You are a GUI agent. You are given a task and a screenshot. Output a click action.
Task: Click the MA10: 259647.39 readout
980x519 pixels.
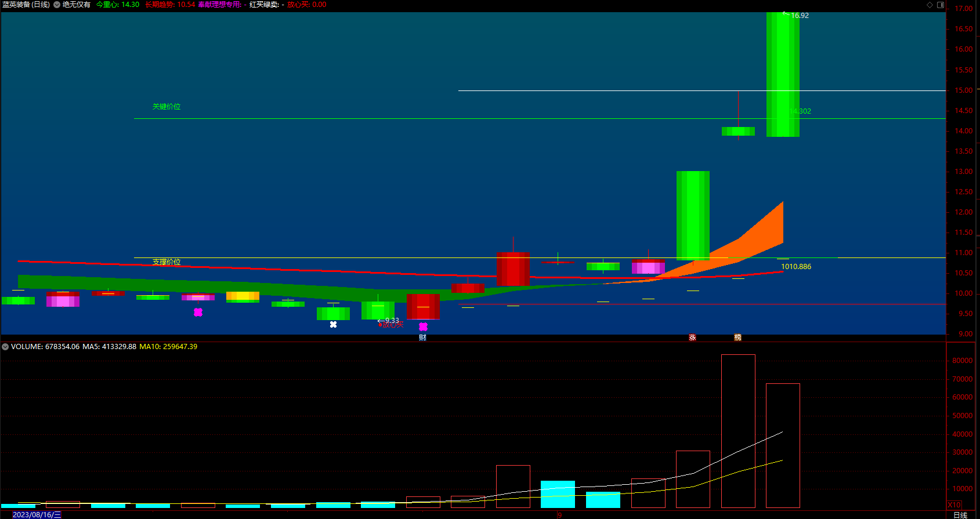(x=168, y=347)
